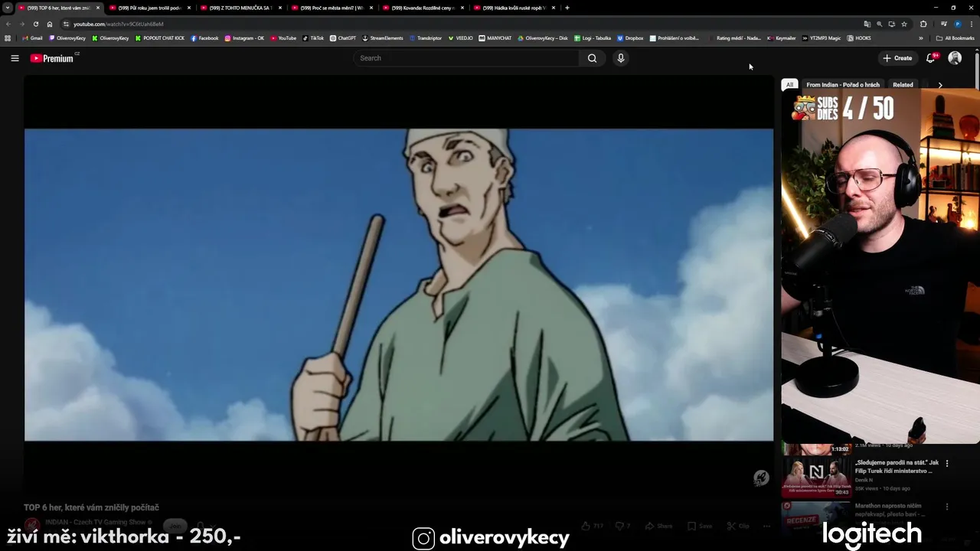Open the Chrome three-dot menu
Screen dimensions: 980x551
click(x=971, y=24)
